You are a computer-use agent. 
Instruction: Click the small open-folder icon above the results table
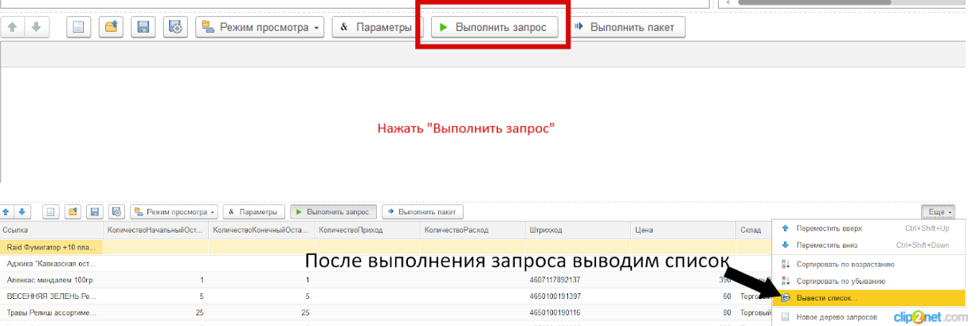tap(73, 212)
